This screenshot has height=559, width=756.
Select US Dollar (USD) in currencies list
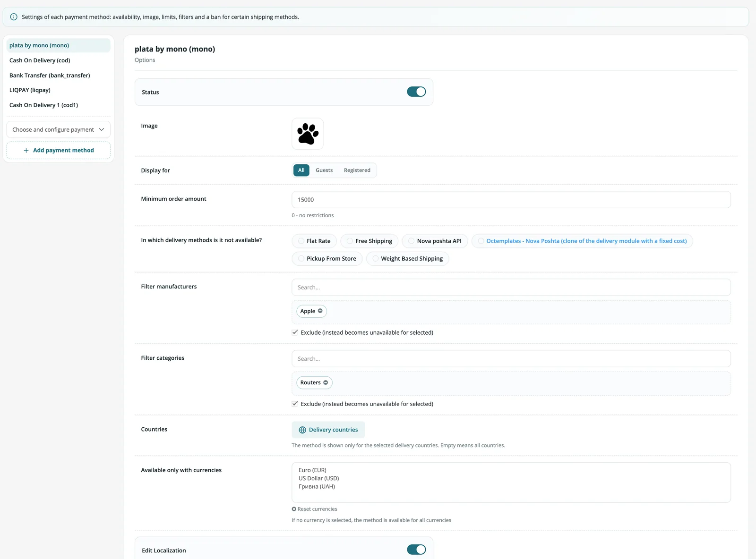tap(319, 478)
